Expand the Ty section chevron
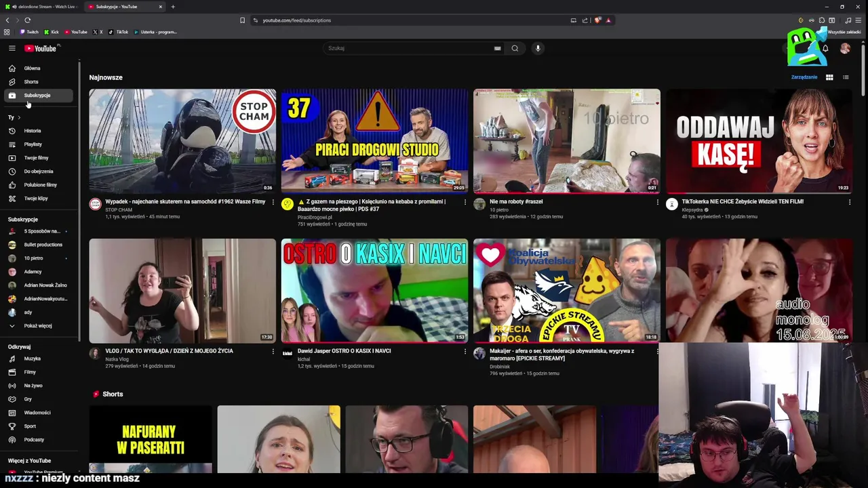This screenshot has height=488, width=868. (19, 118)
